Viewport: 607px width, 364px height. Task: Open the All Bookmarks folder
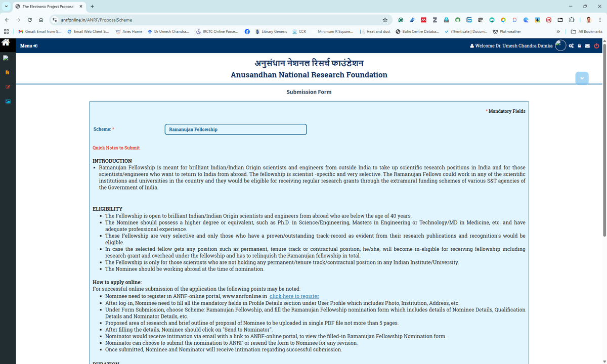587,31
